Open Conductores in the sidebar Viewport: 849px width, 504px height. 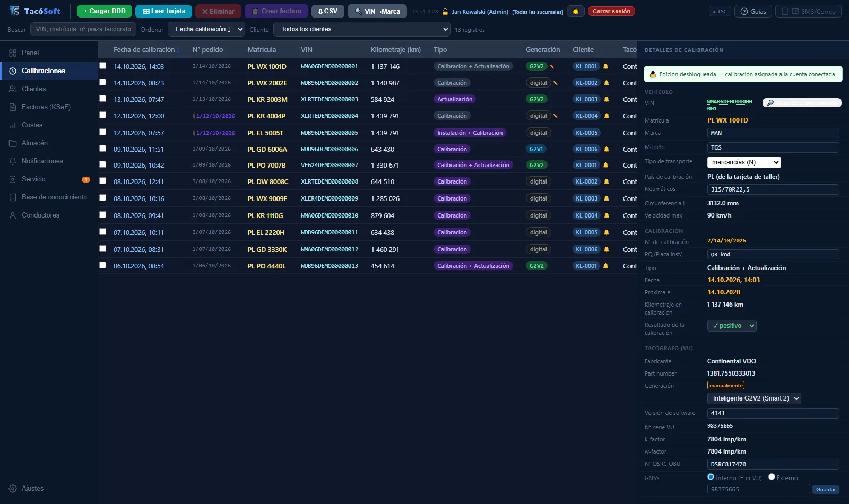pos(49,215)
